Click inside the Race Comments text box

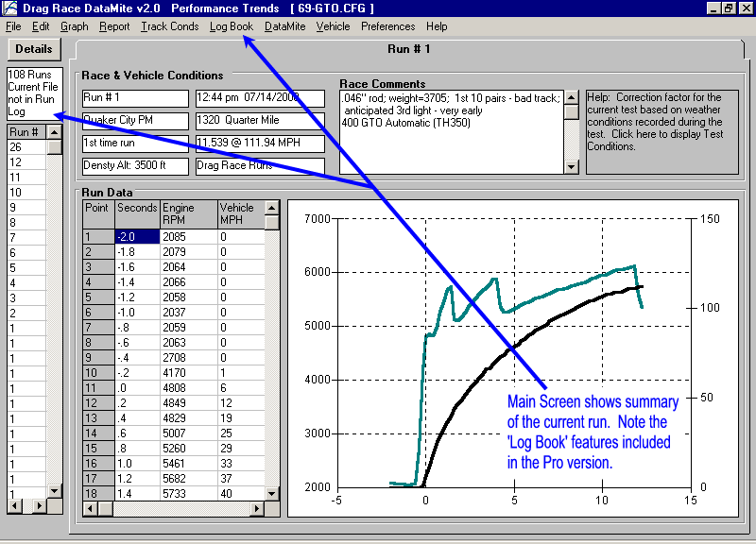pyautogui.click(x=451, y=132)
